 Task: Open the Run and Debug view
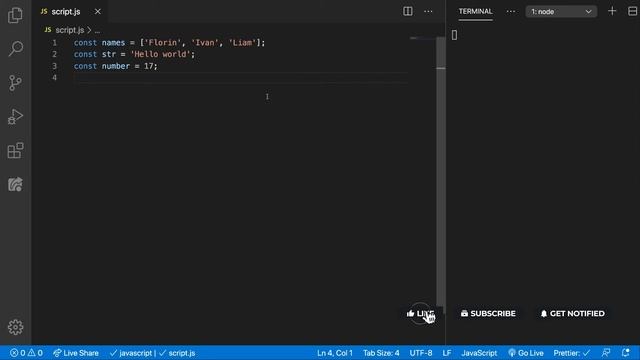click(15, 117)
